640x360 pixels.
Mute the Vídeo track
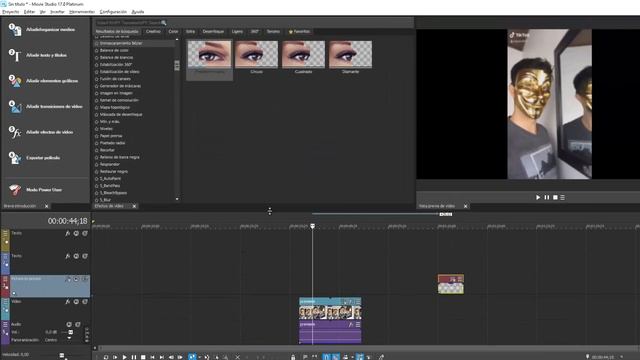[76, 302]
